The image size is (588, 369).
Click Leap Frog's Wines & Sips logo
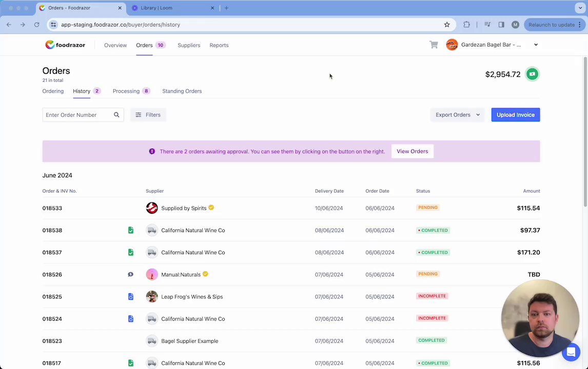(152, 297)
